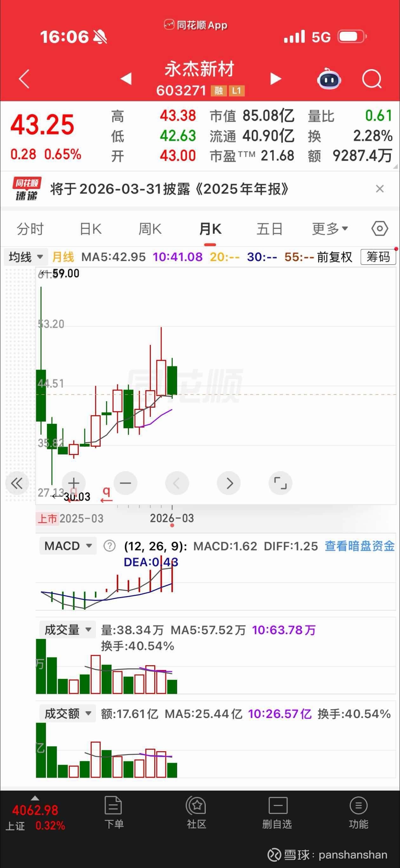The width and height of the screenshot is (400, 868).
Task: Enter fullscreen chart view
Action: [280, 483]
